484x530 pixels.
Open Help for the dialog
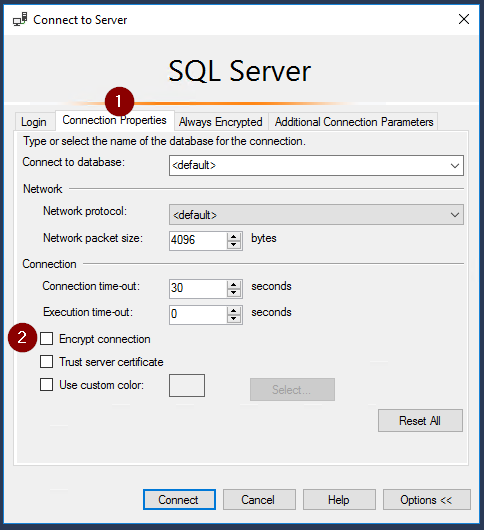click(x=339, y=499)
